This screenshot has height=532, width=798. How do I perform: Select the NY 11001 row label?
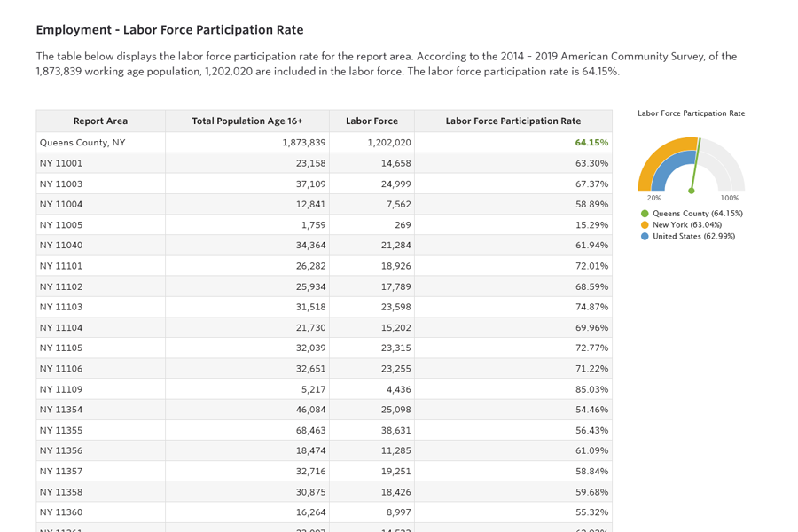61,163
